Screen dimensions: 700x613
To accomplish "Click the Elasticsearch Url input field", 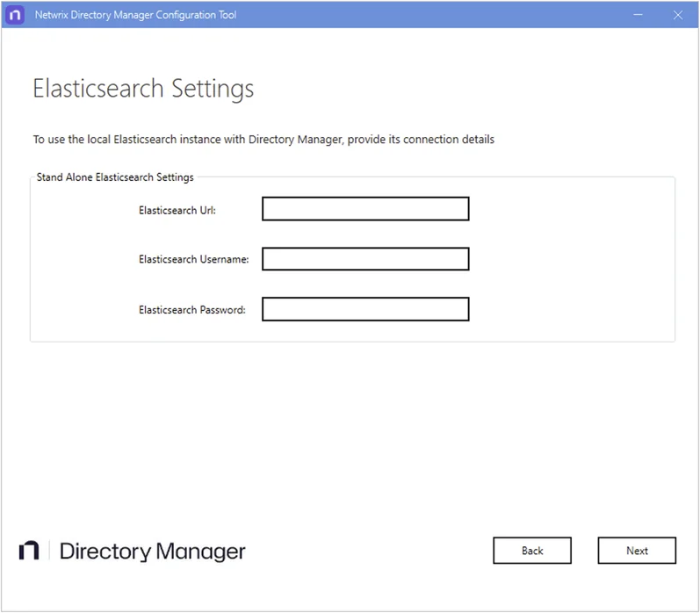I will point(365,208).
